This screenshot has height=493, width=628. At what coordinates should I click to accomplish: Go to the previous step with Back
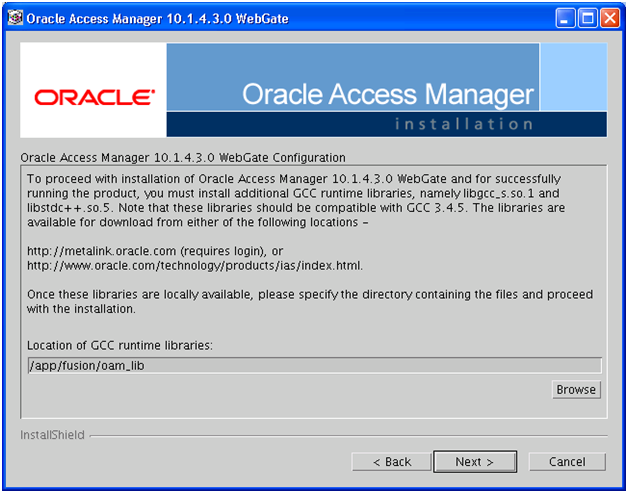[392, 462]
